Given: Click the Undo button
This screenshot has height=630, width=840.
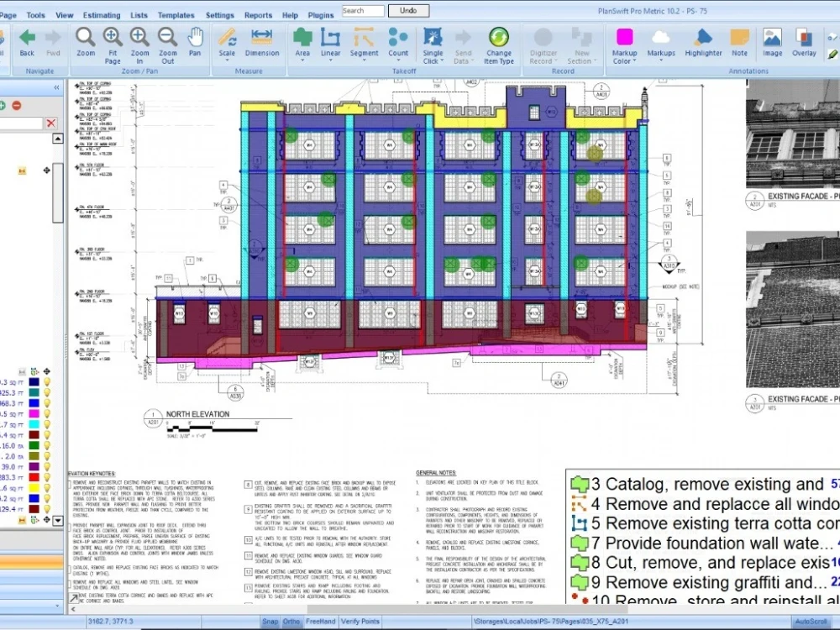Looking at the screenshot, I should coord(408,10).
